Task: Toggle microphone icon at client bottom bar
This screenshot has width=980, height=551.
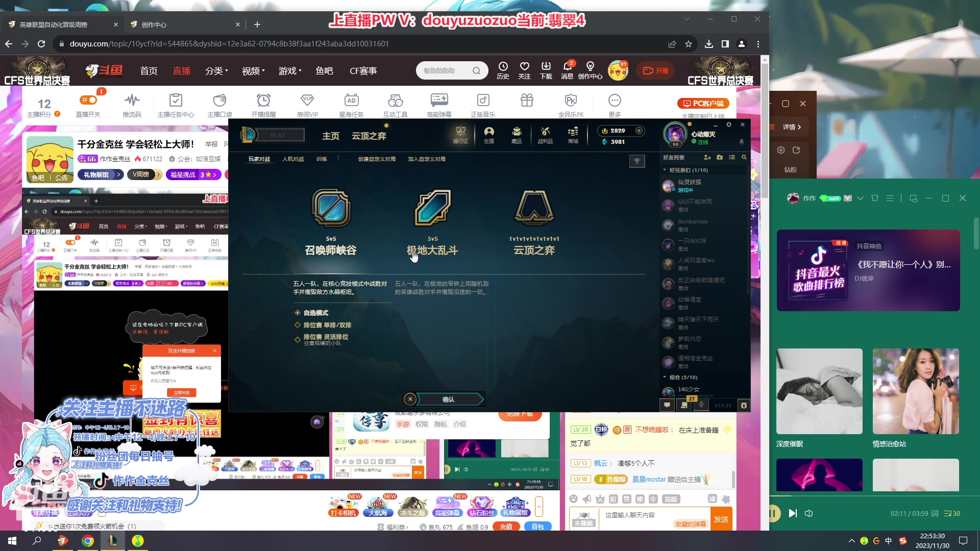Action: coord(701,405)
